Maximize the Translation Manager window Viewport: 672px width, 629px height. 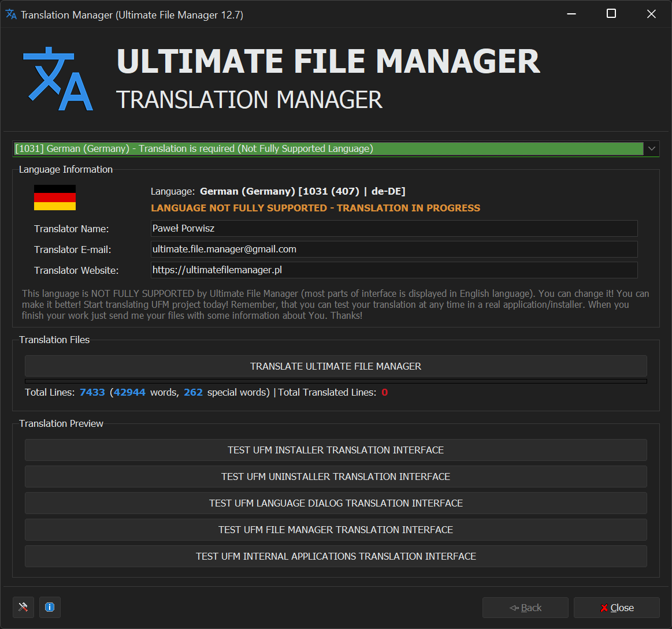pyautogui.click(x=611, y=14)
